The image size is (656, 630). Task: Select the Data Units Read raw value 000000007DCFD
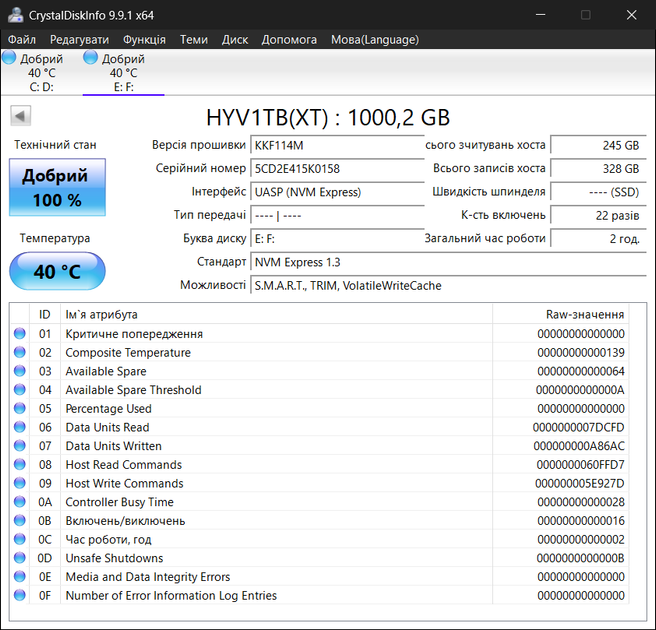coord(578,427)
